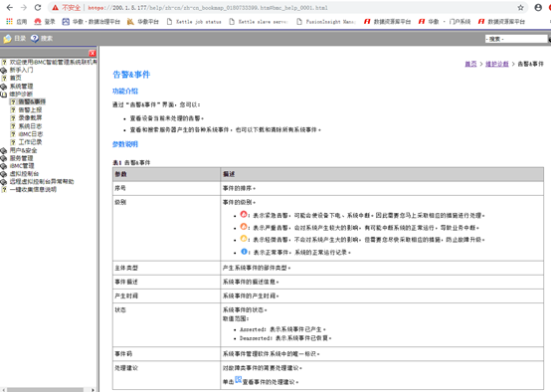Click the 搜索 search input field
Image resolution: width=551 pixels, height=392 pixels.
click(515, 39)
